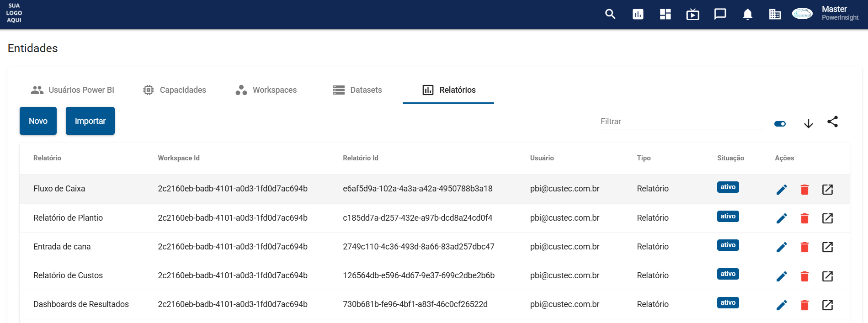Click ativo badge for Dashboards de Resultados
The height and width of the screenshot is (323, 868).
tap(728, 302)
